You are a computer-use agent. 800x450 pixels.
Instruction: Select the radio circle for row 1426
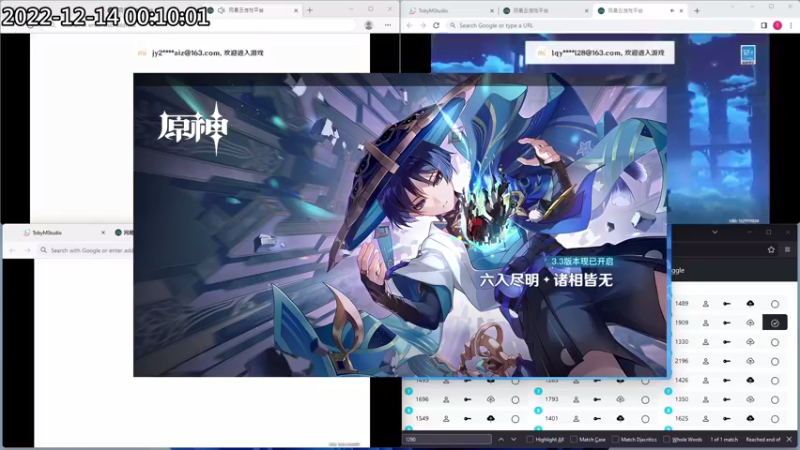pos(774,381)
